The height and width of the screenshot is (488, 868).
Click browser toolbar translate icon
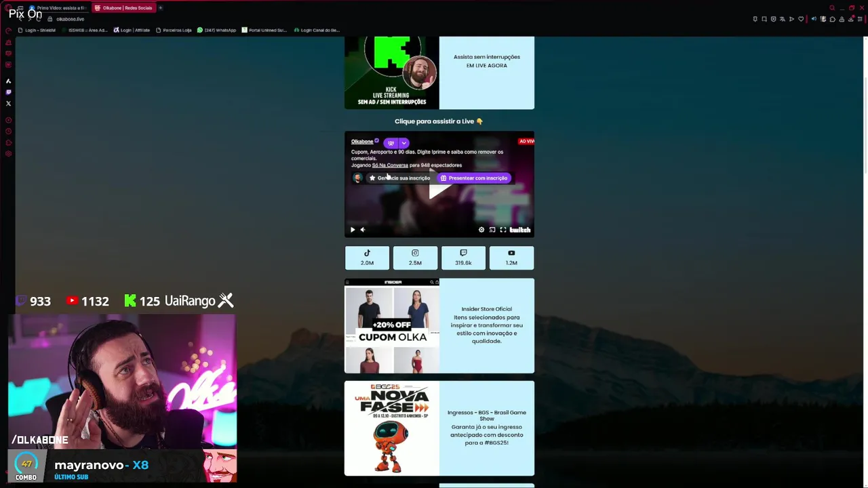pyautogui.click(x=783, y=19)
